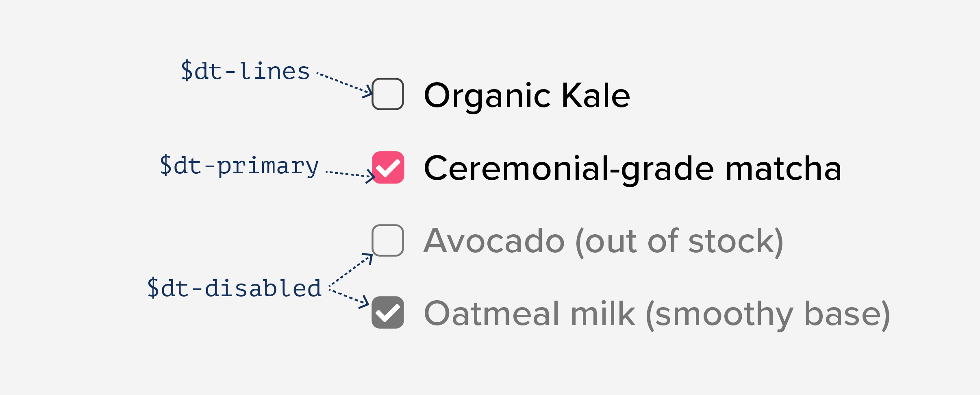The width and height of the screenshot is (980, 395).
Task: Click the upward dotted arrow toward Avocado checkbox
Action: click(351, 269)
